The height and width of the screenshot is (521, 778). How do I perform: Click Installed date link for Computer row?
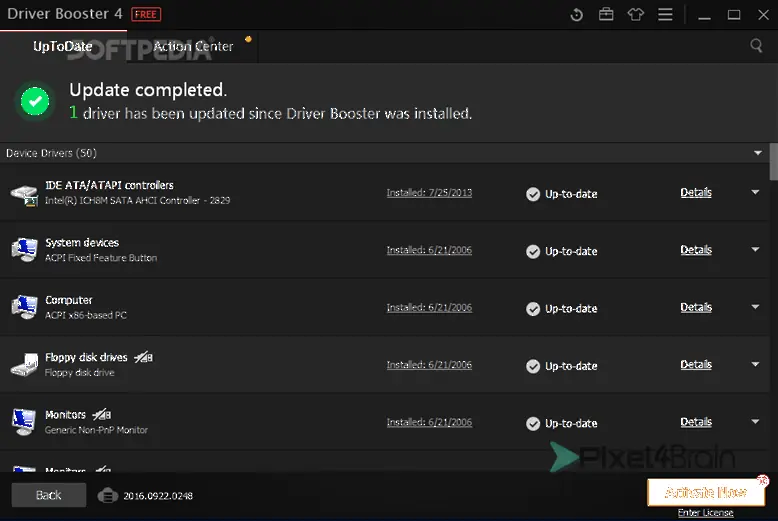click(x=429, y=308)
